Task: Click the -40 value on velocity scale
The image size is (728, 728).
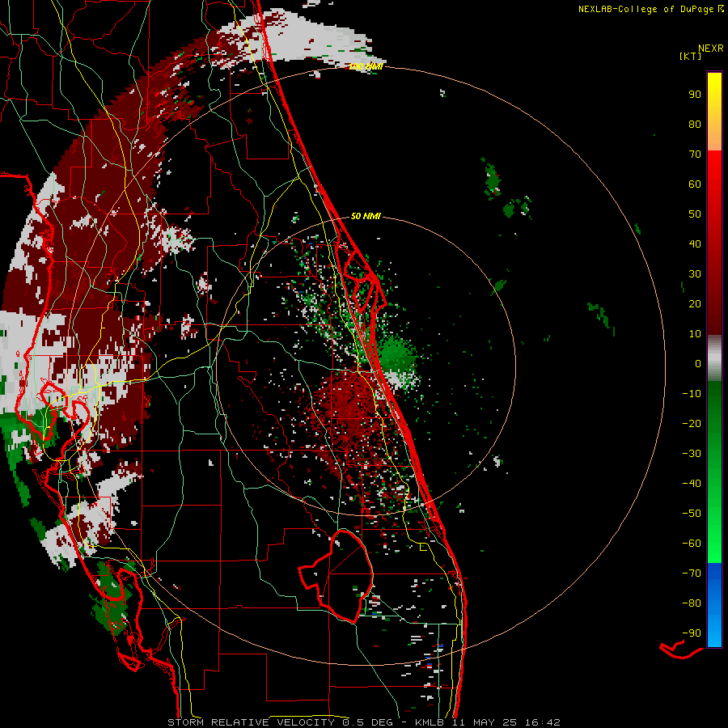Action: [692, 484]
